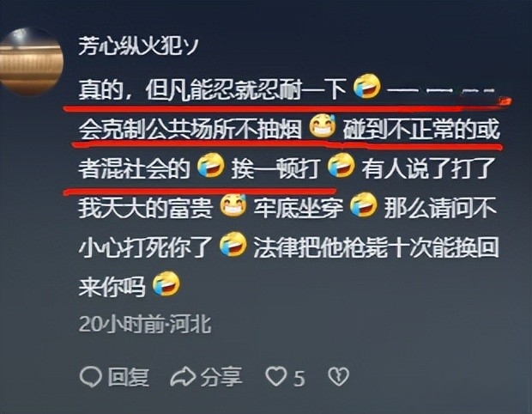Open the commenter's round avatar picture
Image resolution: width=532 pixels, height=414 pixels.
point(31,61)
